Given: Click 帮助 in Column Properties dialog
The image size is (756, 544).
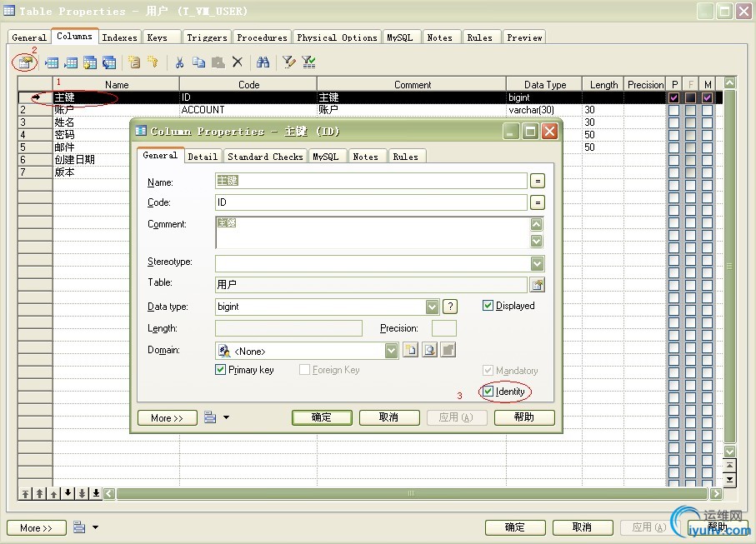Looking at the screenshot, I should point(524,417).
